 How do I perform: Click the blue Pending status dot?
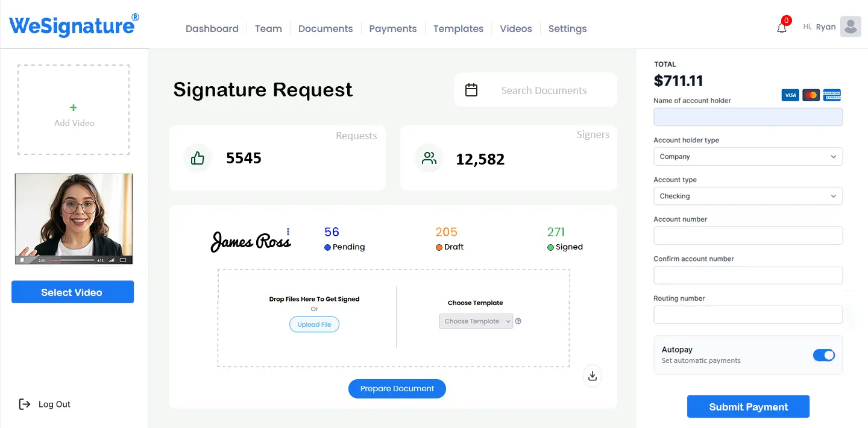coord(327,247)
